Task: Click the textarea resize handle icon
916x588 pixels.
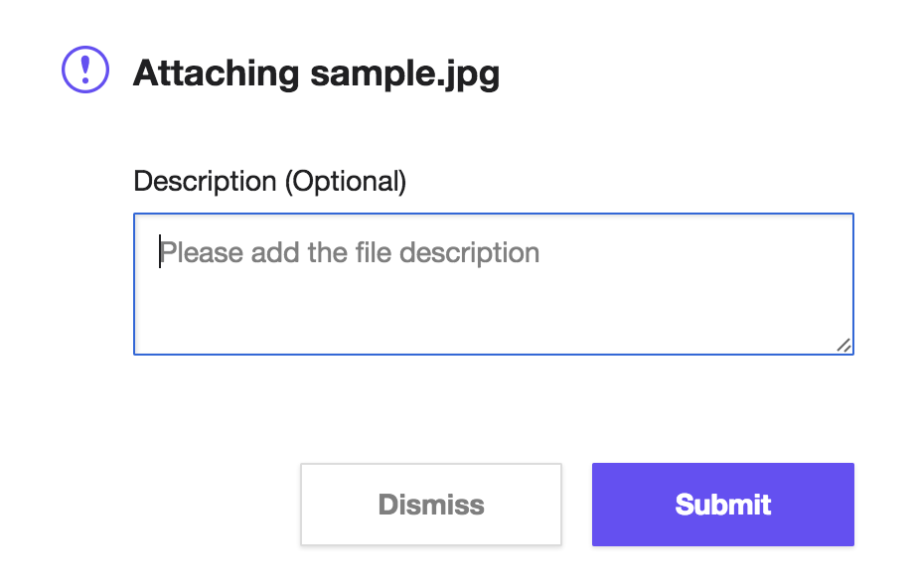Action: 843,345
